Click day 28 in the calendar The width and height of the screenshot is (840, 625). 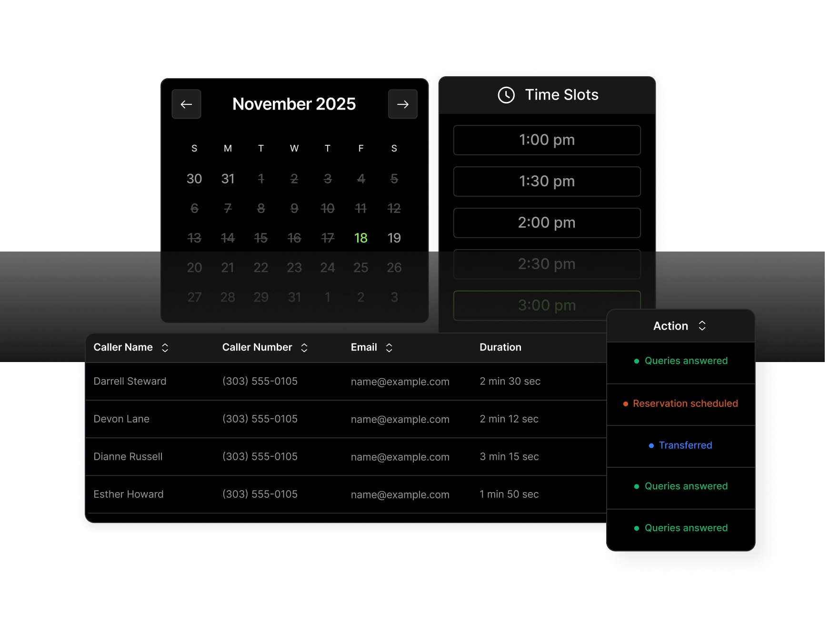228,297
